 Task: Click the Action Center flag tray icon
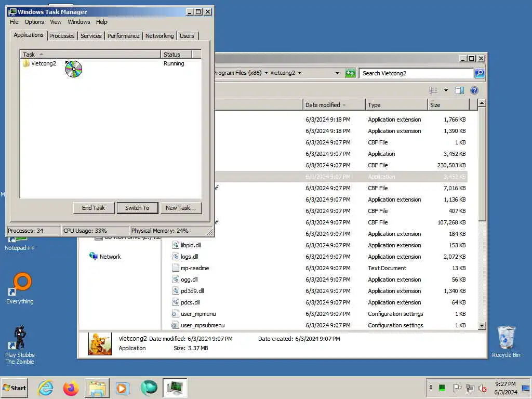tap(457, 388)
